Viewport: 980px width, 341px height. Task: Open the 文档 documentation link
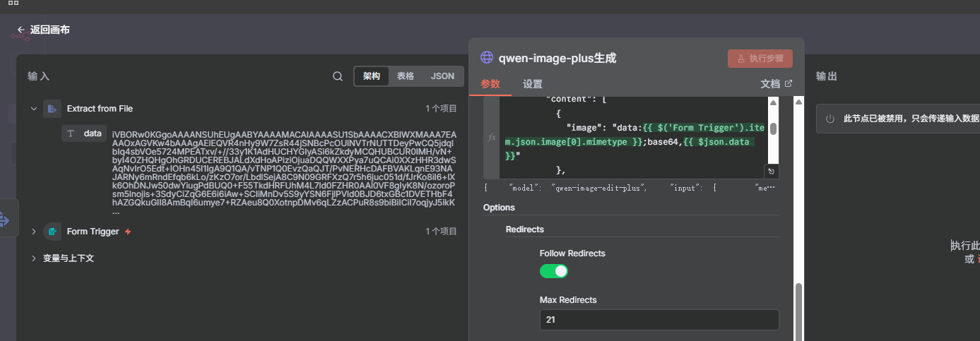pos(776,84)
